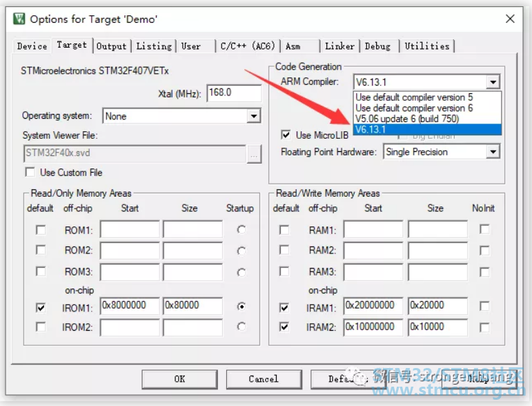Select V6.13.1 in compiler list
Image resolution: width=532 pixels, height=406 pixels.
pos(427,129)
